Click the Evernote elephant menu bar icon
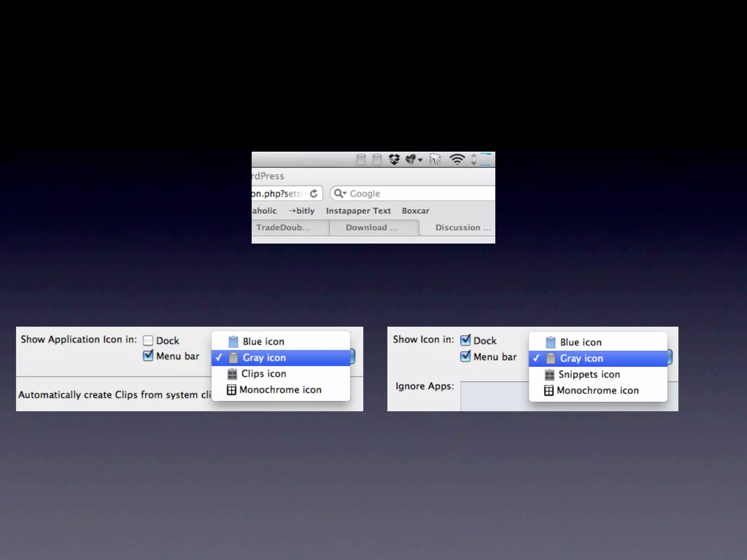Image resolution: width=747 pixels, height=560 pixels. click(435, 160)
